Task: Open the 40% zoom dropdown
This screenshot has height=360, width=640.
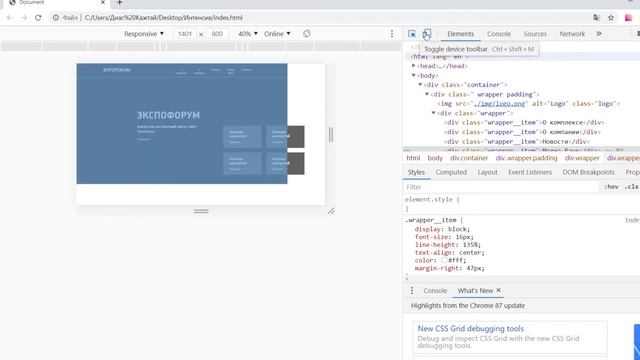Action: [x=248, y=34]
